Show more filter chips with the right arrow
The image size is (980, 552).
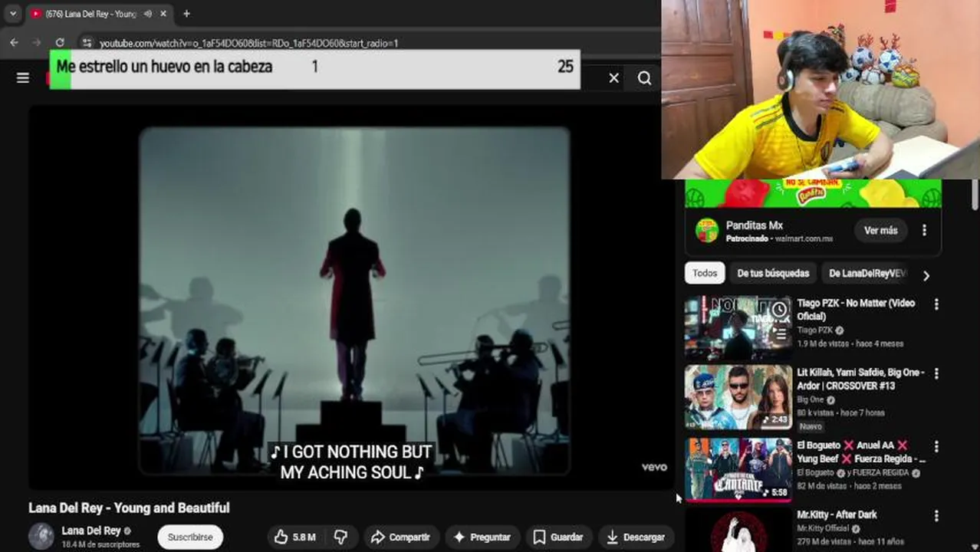pyautogui.click(x=926, y=275)
